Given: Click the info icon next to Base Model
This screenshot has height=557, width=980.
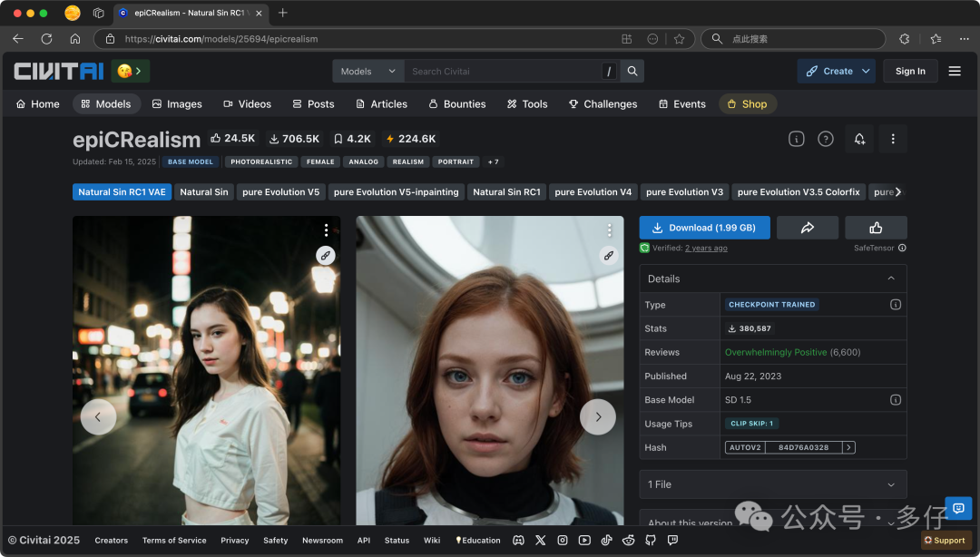Looking at the screenshot, I should [x=895, y=400].
